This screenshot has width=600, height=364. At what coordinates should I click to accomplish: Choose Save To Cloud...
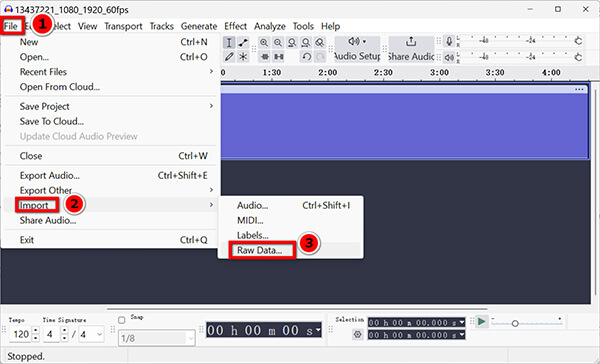point(111,121)
